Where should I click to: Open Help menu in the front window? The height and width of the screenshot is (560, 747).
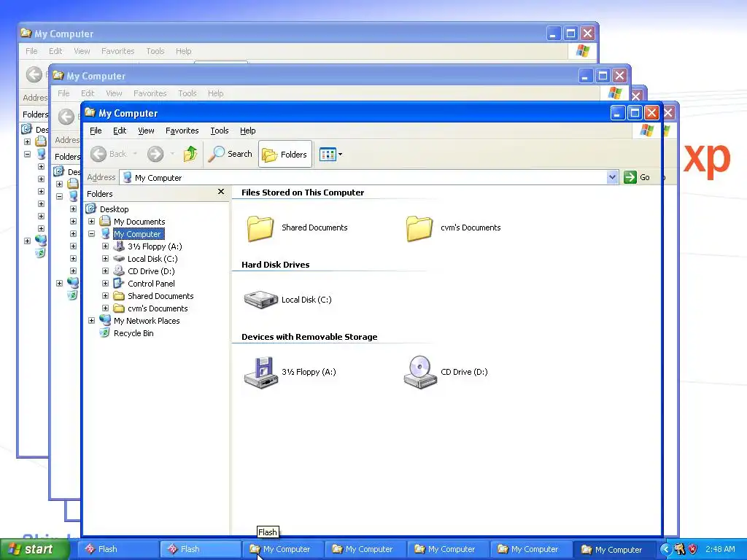tap(247, 131)
